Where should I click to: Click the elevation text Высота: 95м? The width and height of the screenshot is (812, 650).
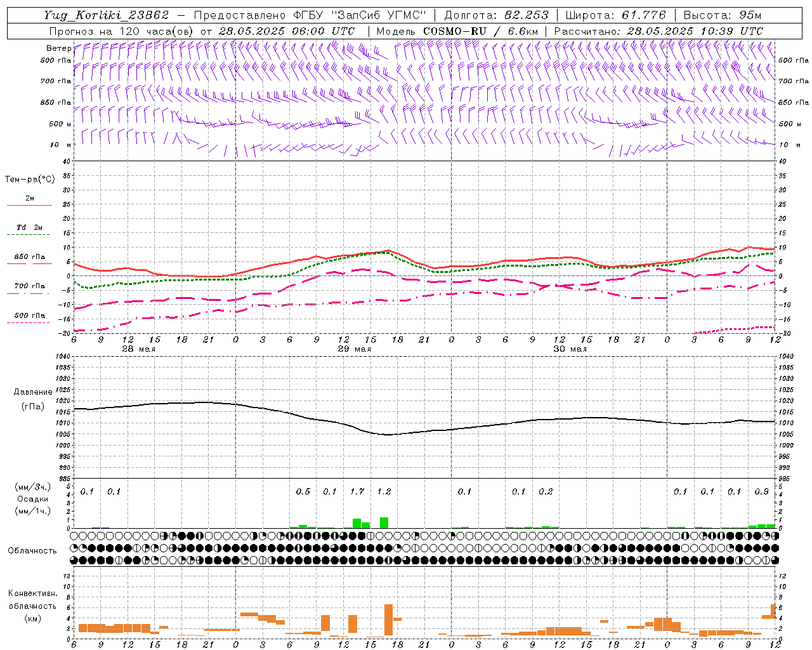coord(723,15)
